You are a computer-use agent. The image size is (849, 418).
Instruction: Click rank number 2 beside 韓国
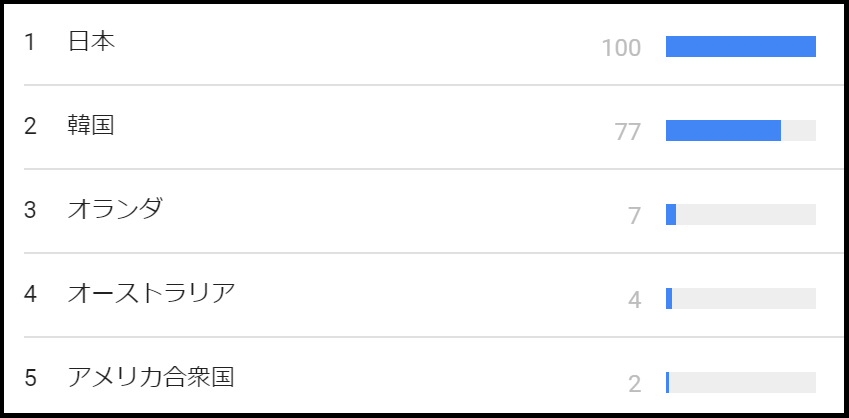(30, 126)
